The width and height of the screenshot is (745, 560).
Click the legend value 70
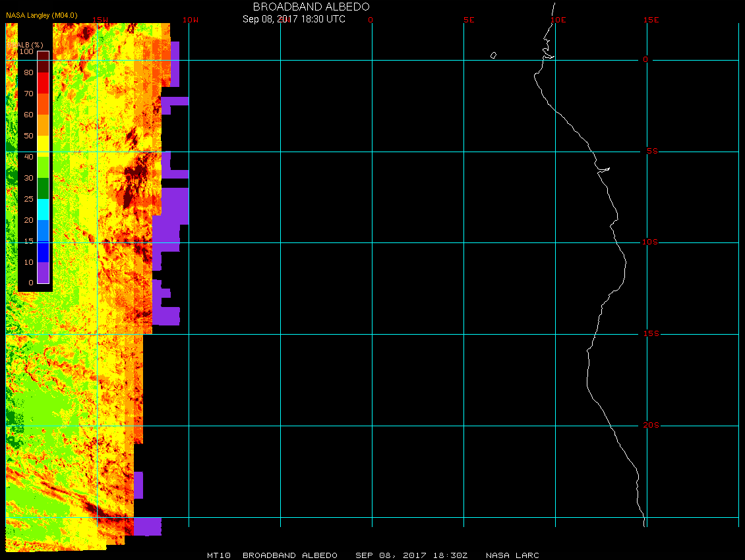click(x=28, y=94)
